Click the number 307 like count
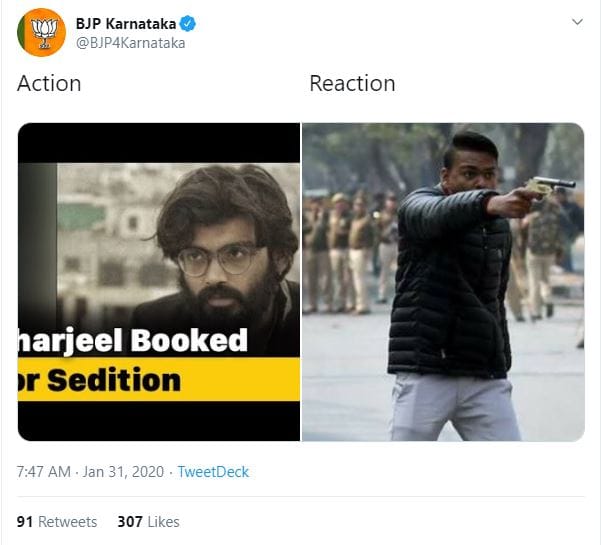Screen dimensions: 601x545 pos(130,522)
